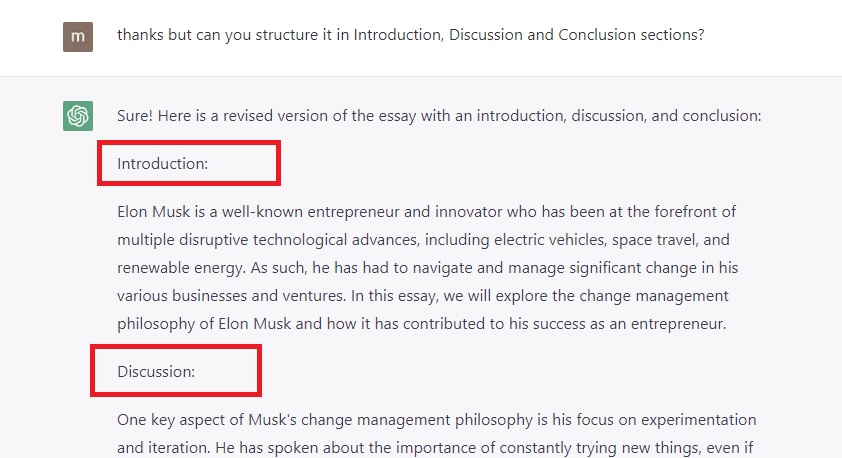Click the line starting One key aspect of Musk's

tap(437, 420)
